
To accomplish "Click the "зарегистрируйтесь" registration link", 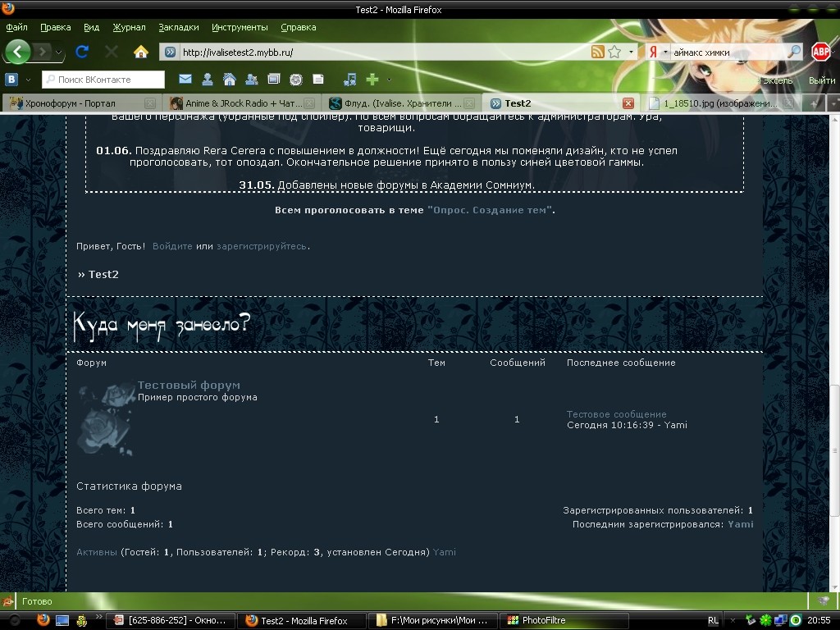I will pyautogui.click(x=262, y=246).
